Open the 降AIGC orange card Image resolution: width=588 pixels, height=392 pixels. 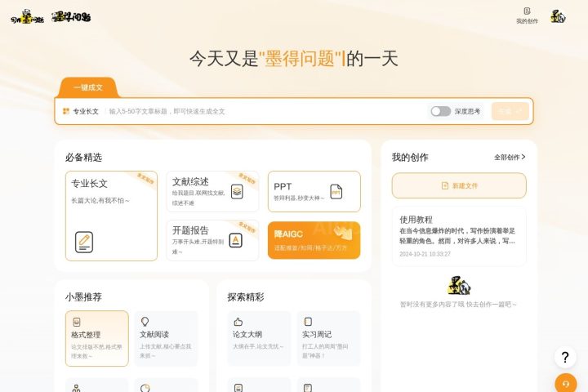point(314,240)
